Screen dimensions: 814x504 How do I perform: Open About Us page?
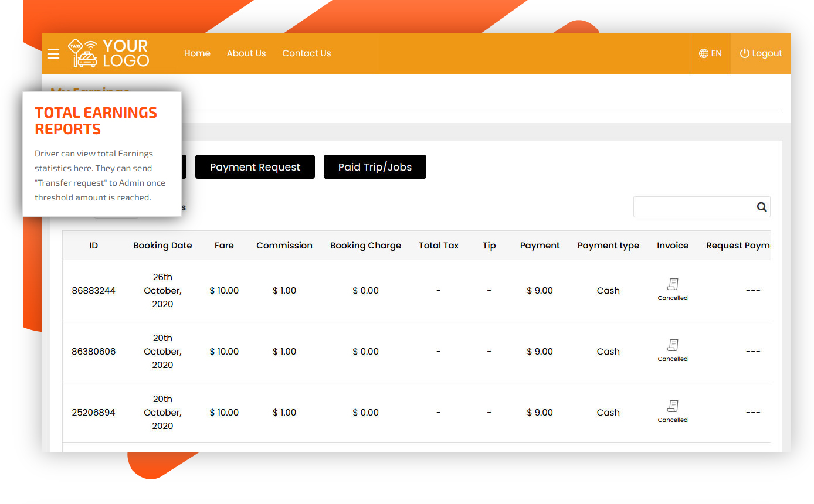pos(246,53)
